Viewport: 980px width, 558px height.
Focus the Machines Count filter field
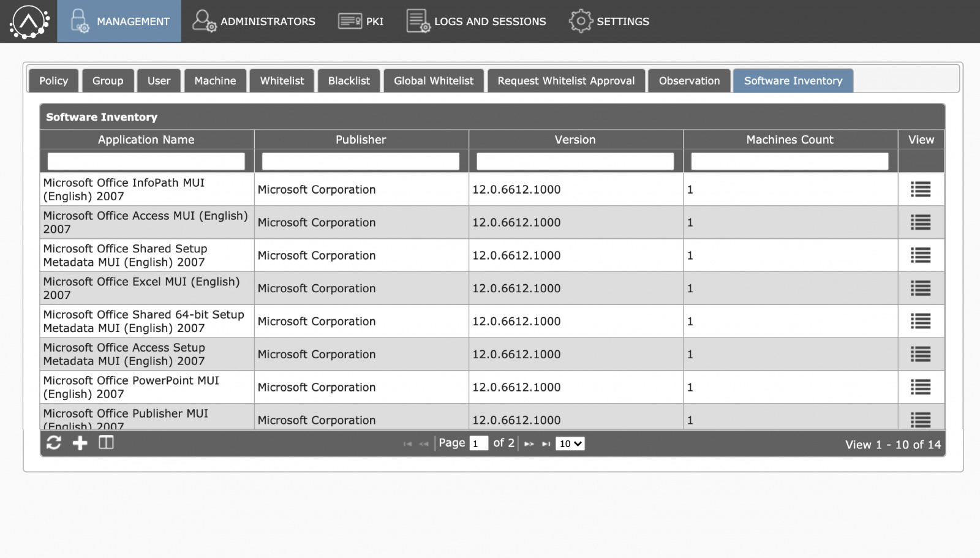tap(790, 161)
